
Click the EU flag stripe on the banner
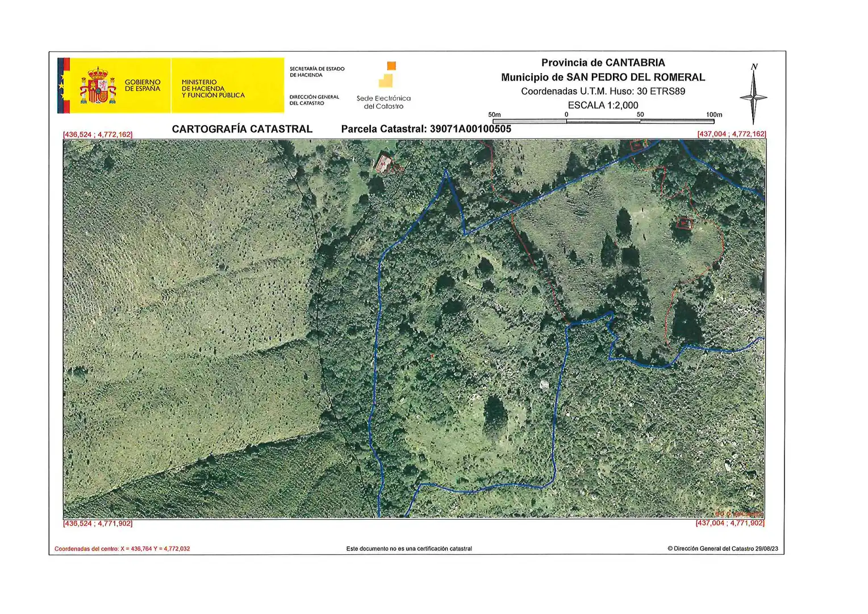pyautogui.click(x=60, y=85)
